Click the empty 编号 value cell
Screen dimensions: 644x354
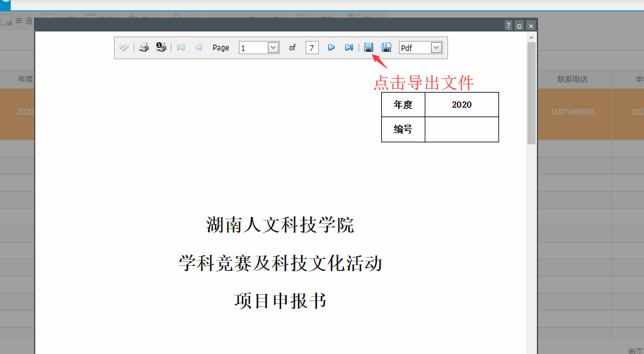coord(461,129)
